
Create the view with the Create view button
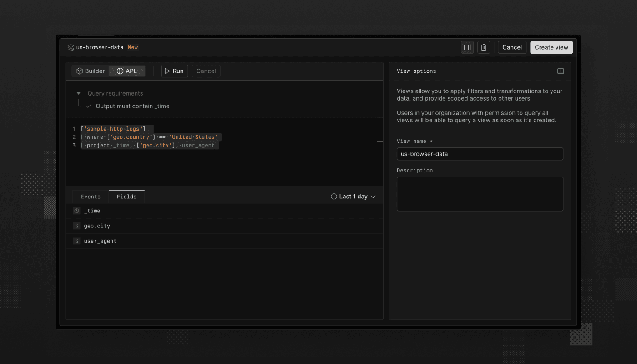pyautogui.click(x=551, y=47)
